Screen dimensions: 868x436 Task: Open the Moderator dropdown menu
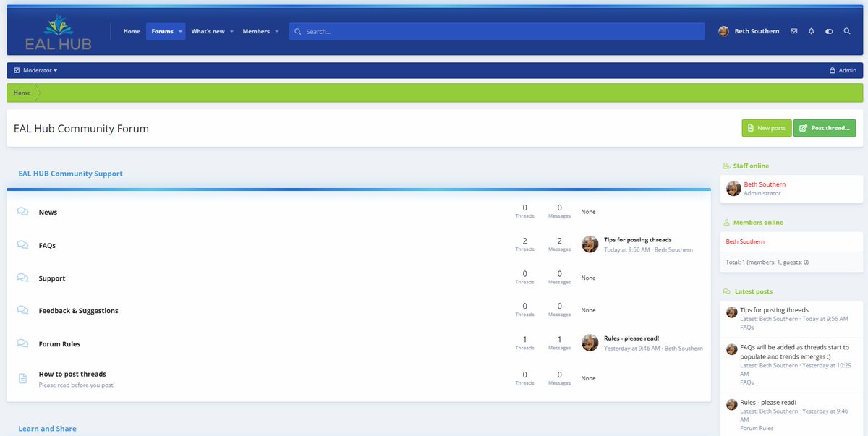point(36,69)
